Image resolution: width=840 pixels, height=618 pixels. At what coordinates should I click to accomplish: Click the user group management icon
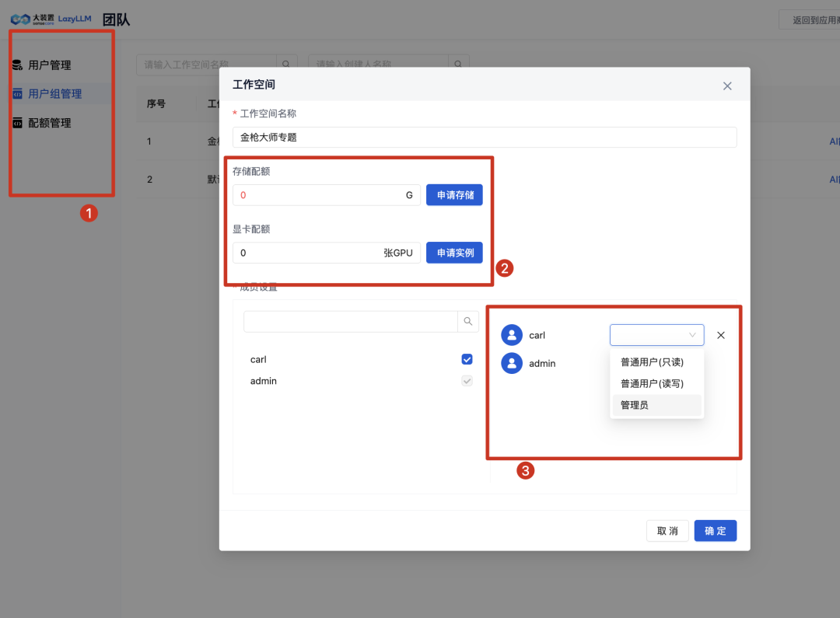pos(17,94)
